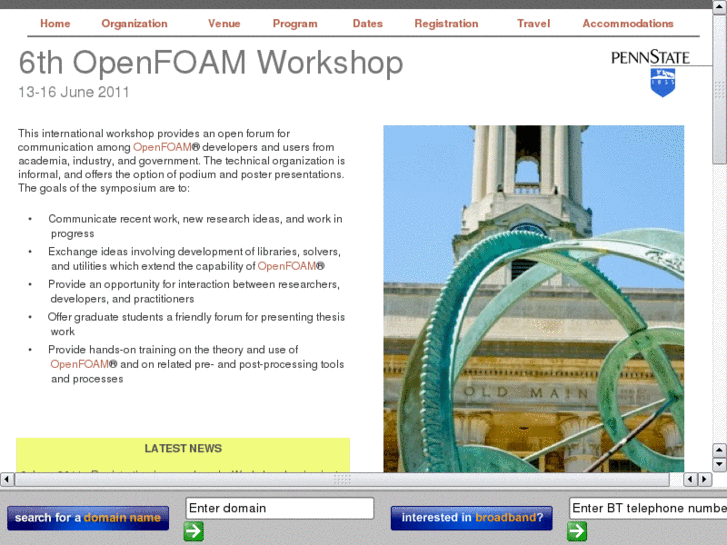Open the Home navigation link
727x545 pixels.
coord(55,24)
